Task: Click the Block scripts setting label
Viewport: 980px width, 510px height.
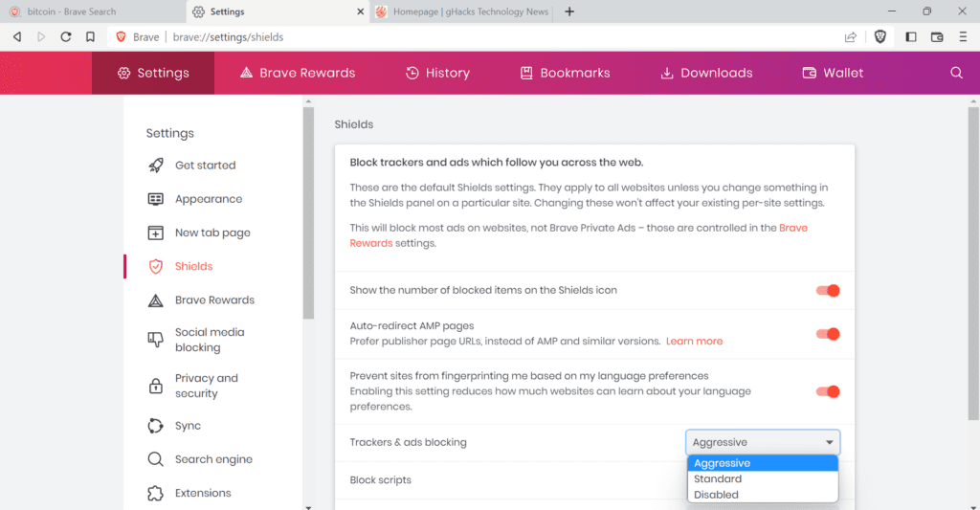Action: [380, 480]
